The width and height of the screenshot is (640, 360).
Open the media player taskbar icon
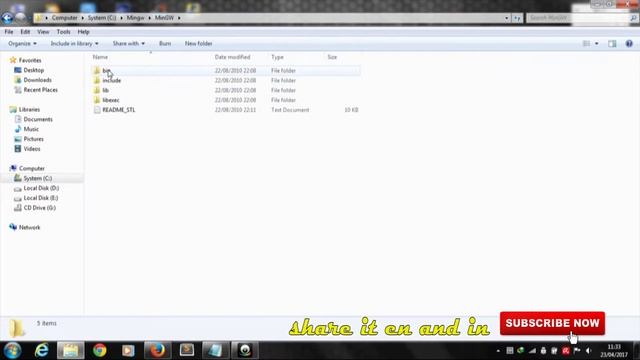tap(128, 351)
